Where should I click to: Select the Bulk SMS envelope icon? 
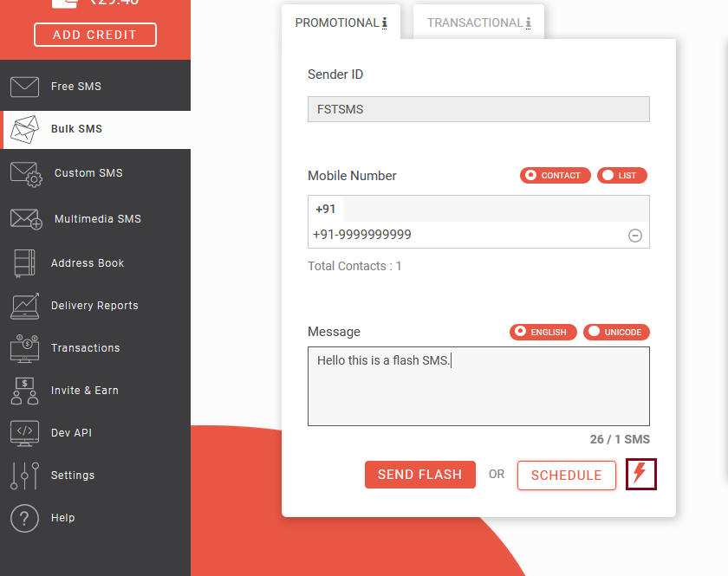pos(23,129)
